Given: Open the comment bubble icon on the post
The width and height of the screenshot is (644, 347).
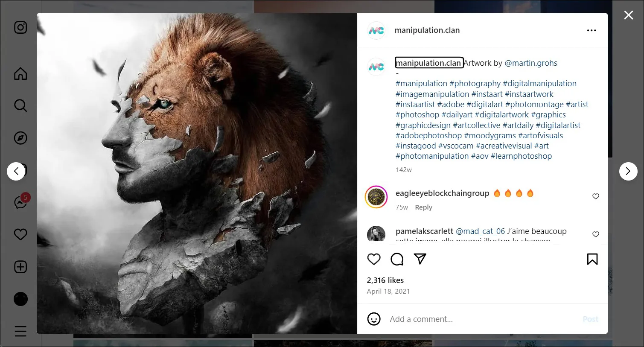Looking at the screenshot, I should click(x=397, y=259).
